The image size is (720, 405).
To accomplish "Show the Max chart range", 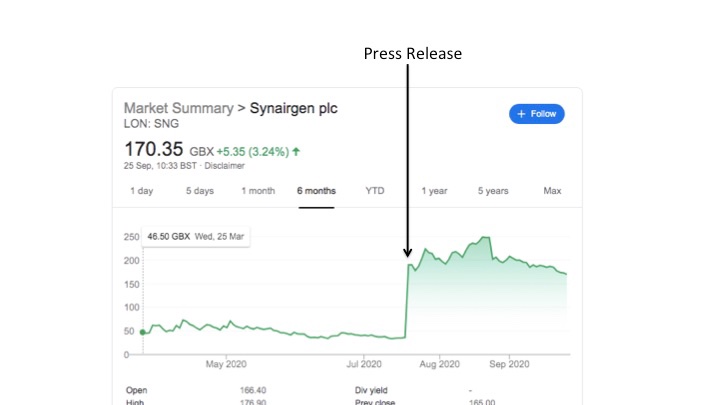I will [552, 191].
